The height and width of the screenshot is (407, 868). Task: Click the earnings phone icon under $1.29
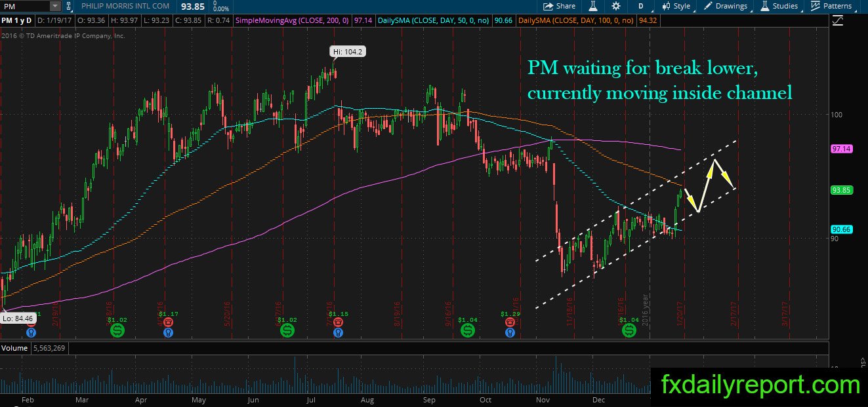coord(509,322)
